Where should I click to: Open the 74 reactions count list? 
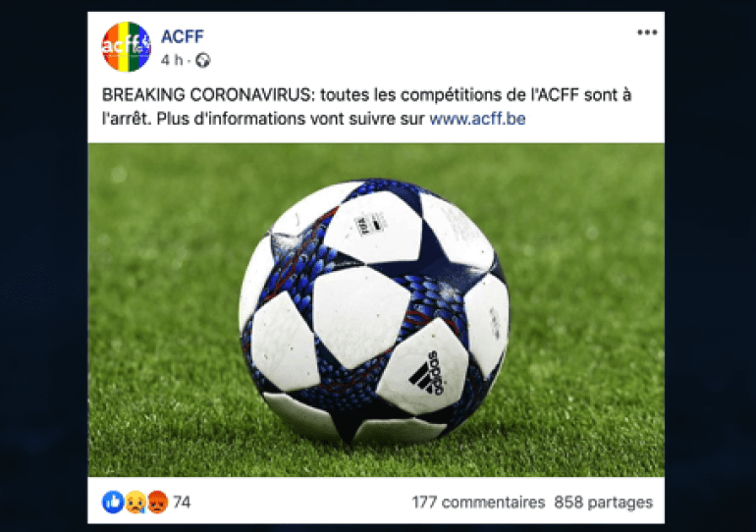[x=182, y=503]
